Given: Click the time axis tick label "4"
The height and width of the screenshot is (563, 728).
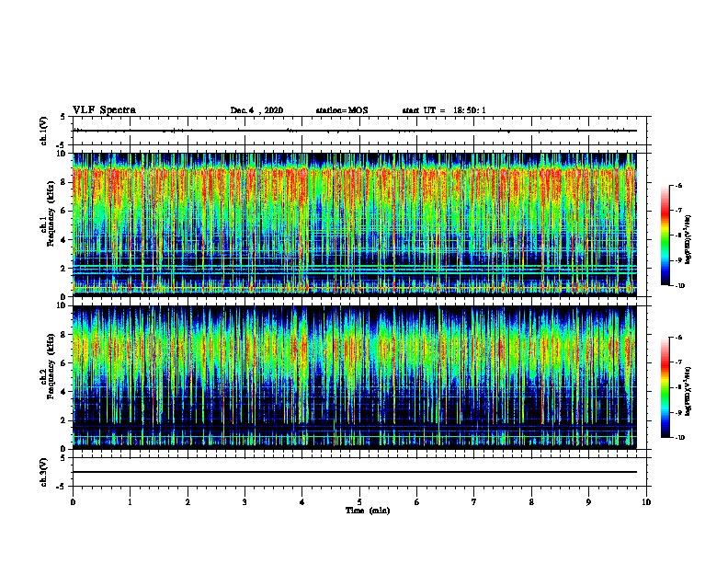Looking at the screenshot, I should point(302,501).
